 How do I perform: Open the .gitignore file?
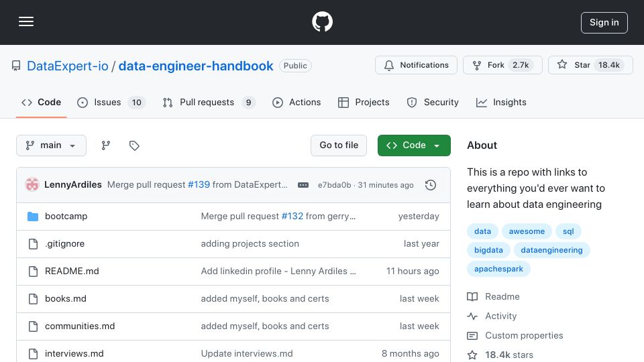[65, 244]
